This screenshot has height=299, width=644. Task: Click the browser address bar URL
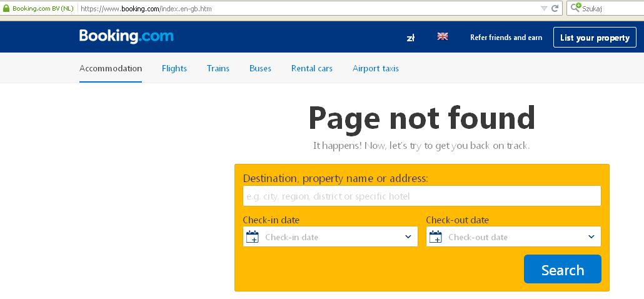146,8
